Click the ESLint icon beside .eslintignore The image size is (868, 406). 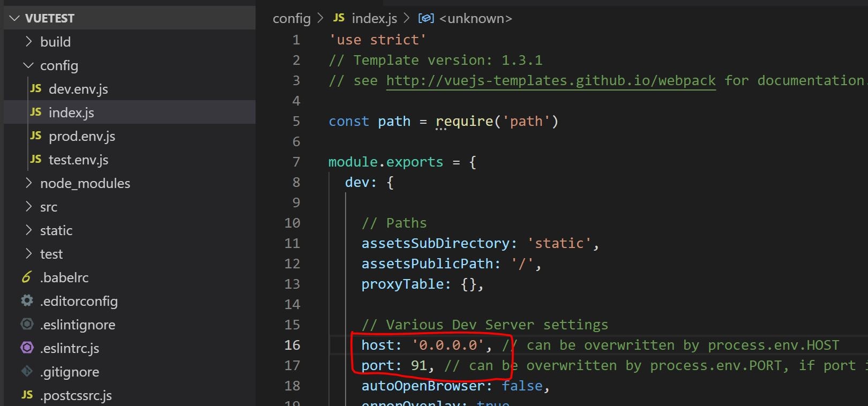[27, 324]
